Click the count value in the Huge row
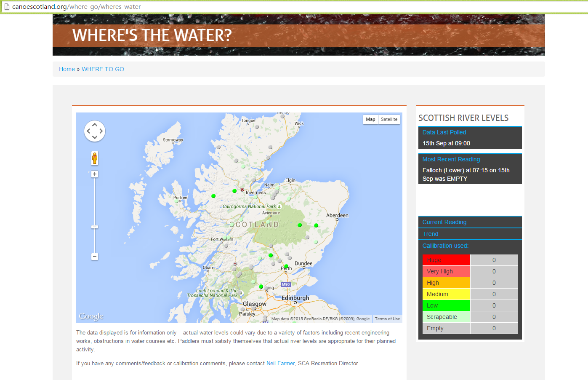 pos(494,260)
